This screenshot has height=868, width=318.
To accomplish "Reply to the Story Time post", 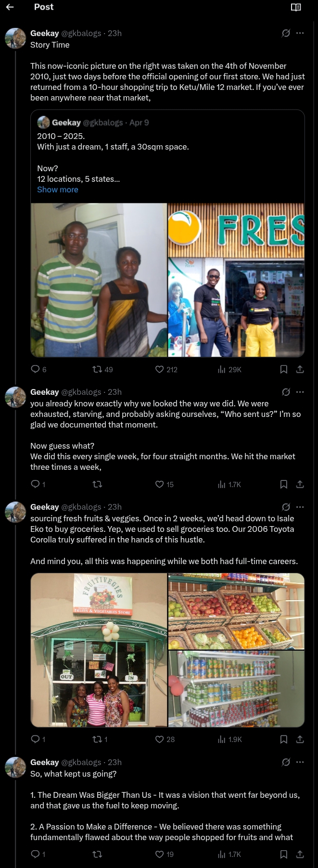I will point(35,369).
